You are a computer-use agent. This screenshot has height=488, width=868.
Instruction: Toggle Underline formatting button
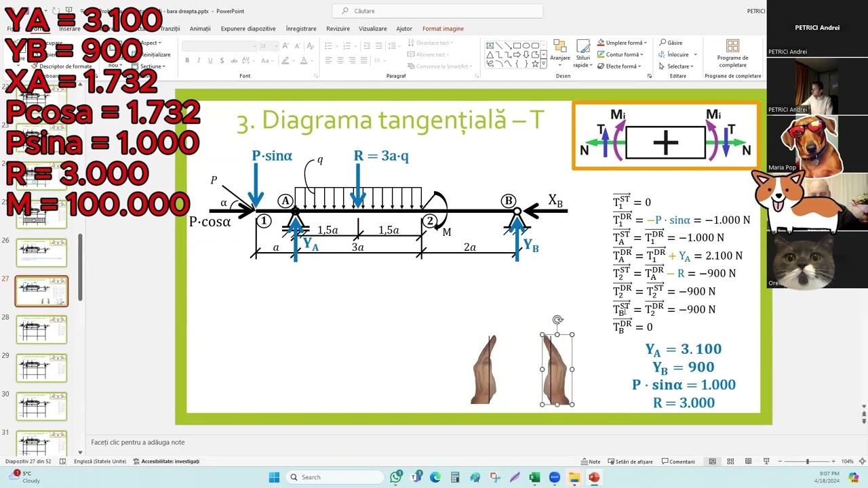click(210, 60)
